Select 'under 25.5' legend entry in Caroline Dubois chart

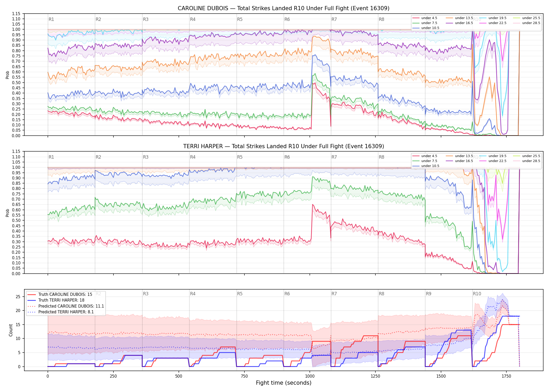(527, 18)
